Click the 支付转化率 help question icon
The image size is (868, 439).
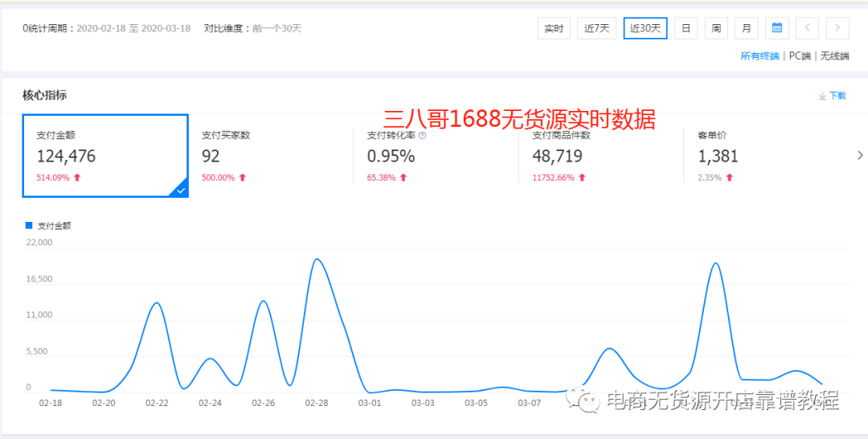pyautogui.click(x=423, y=136)
